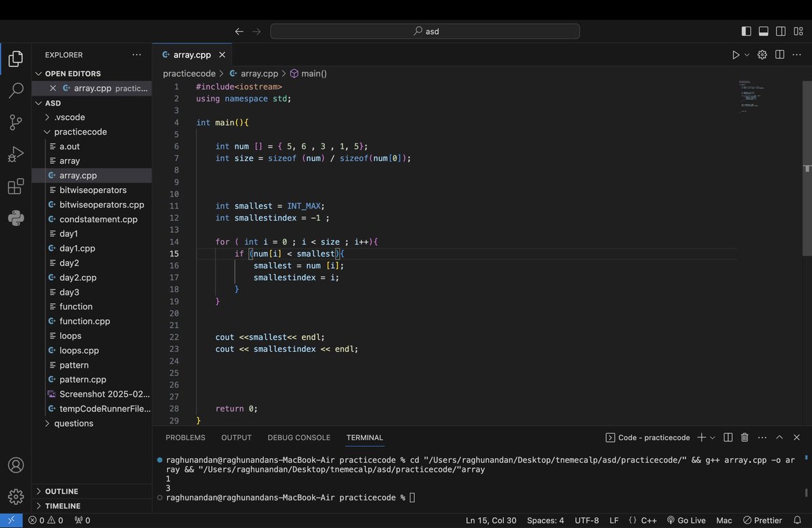
Task: Open ports forwarded indicator in status bar
Action: tap(82, 521)
